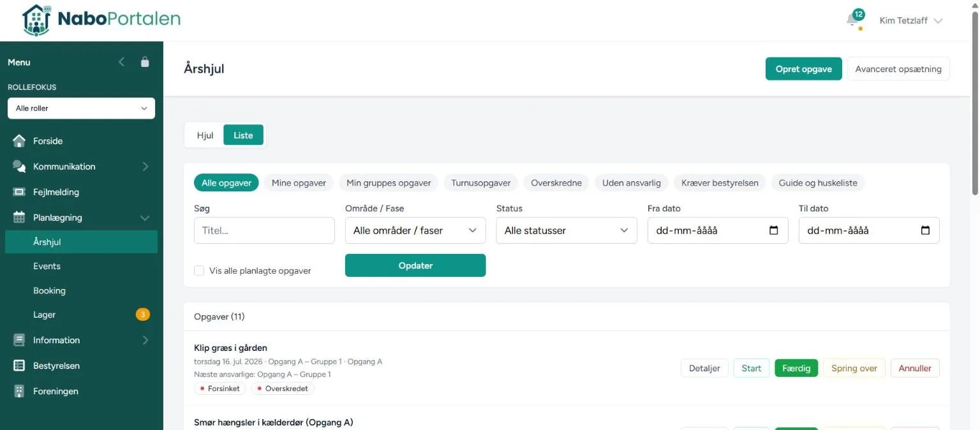
Task: Click the Søg title input field
Action: [x=264, y=230]
